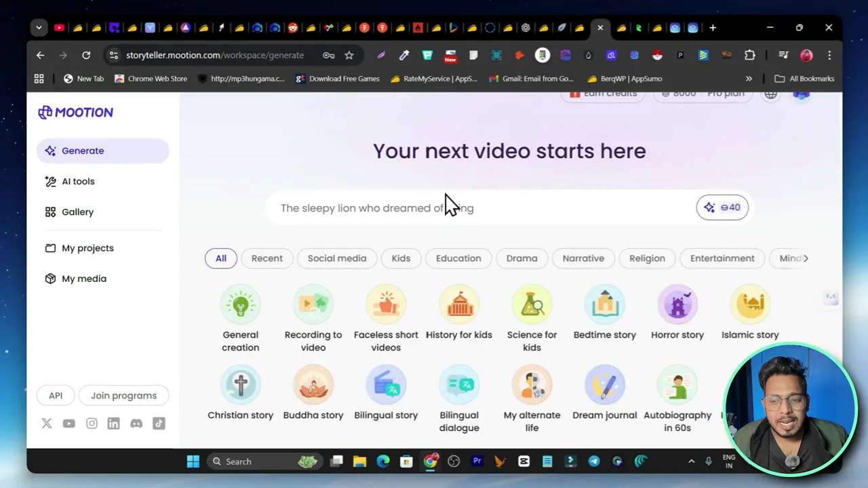Click the sleepy lion prompt input field

click(x=475, y=207)
